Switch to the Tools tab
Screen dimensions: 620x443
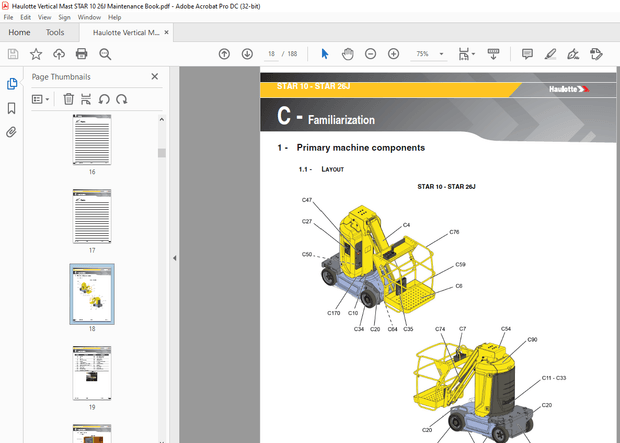point(55,32)
